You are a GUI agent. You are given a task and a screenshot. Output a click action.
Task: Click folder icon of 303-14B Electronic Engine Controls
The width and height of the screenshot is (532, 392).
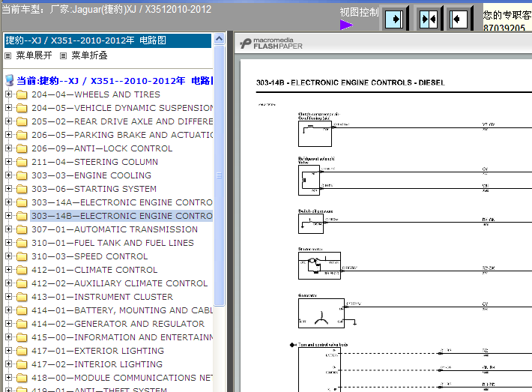tap(22, 216)
